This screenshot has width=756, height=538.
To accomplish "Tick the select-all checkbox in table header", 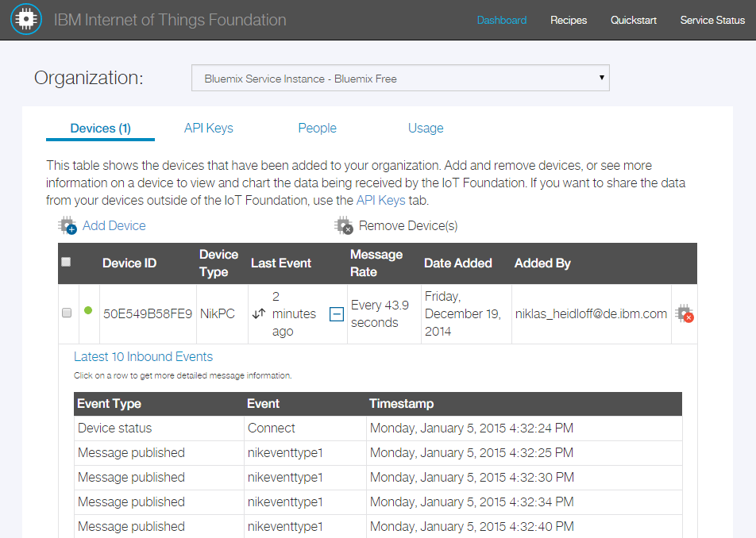I will pyautogui.click(x=66, y=262).
